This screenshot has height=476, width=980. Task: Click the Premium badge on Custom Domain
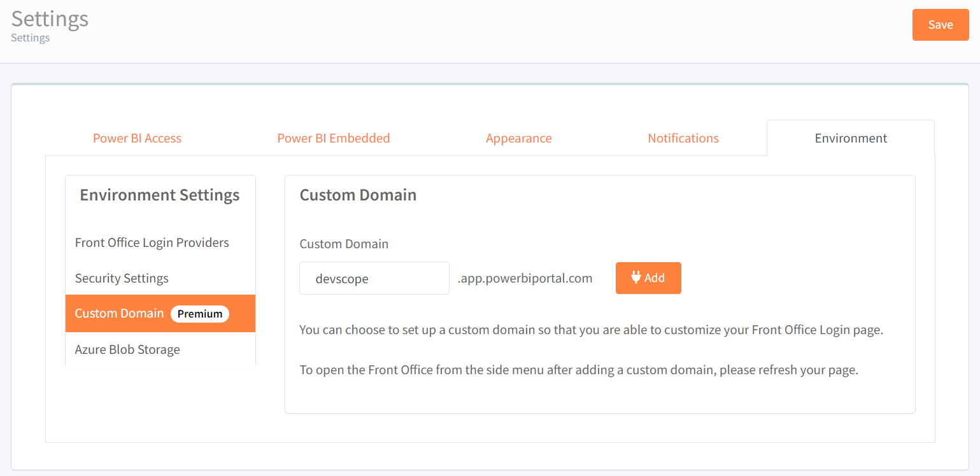[200, 314]
